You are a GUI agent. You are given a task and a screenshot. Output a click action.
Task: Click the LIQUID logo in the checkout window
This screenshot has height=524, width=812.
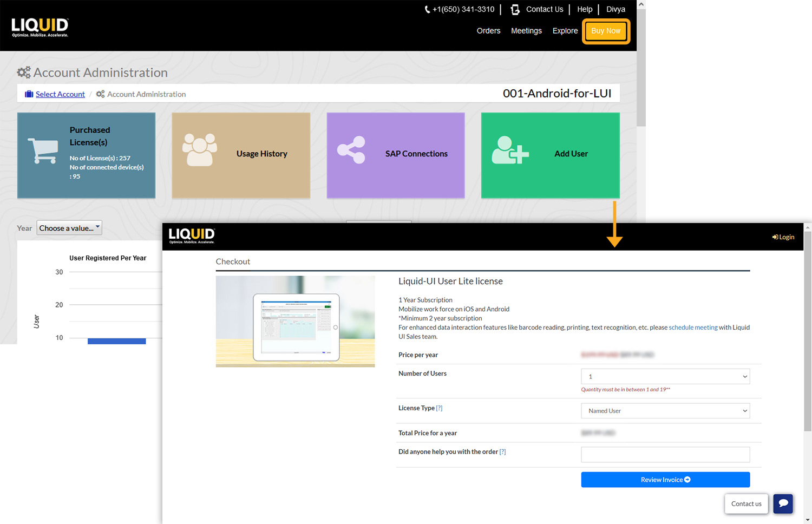(x=192, y=235)
